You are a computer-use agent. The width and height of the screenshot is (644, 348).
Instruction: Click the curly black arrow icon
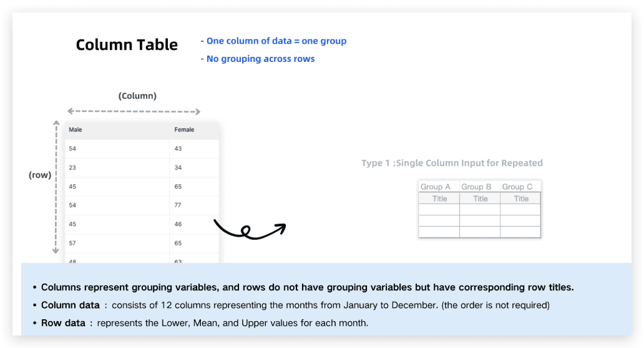pyautogui.click(x=250, y=229)
